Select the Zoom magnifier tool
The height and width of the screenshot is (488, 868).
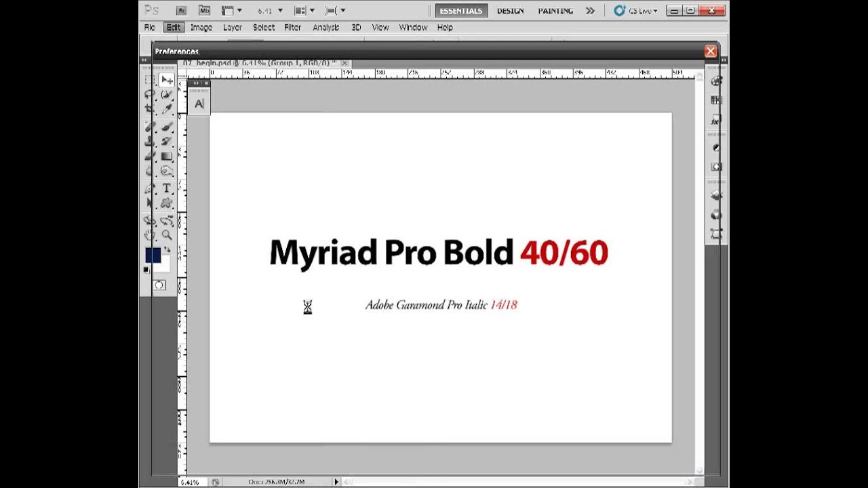(166, 235)
